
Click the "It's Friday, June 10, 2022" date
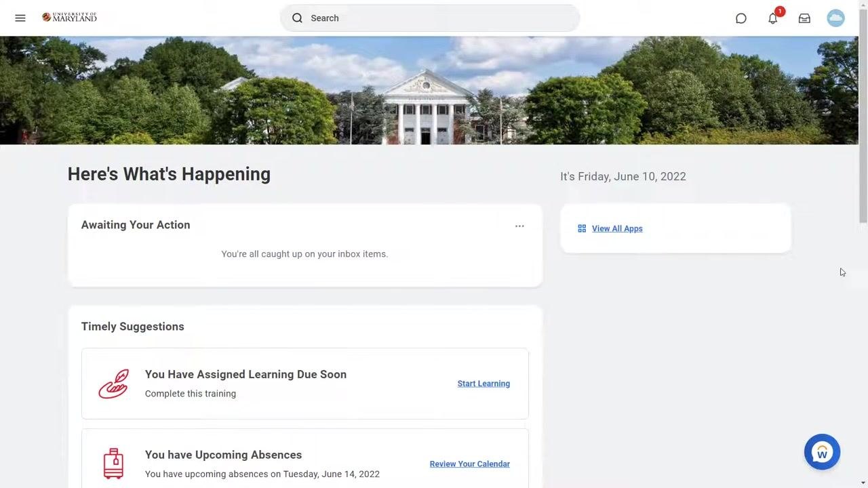coord(623,176)
